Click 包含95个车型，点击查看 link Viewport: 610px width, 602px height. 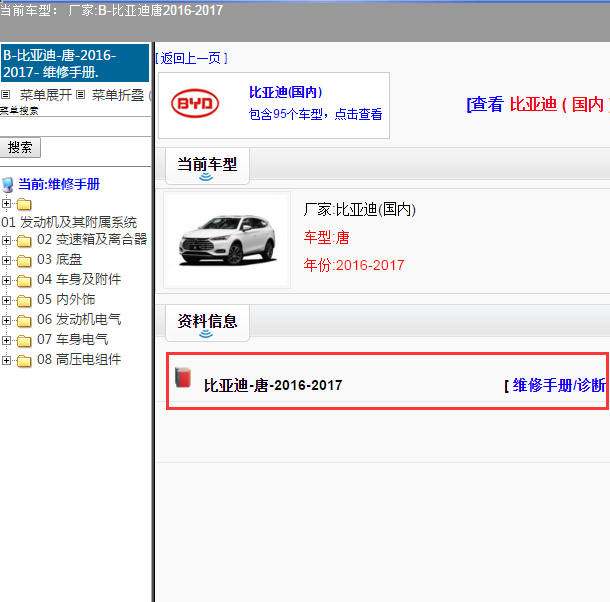tap(315, 114)
